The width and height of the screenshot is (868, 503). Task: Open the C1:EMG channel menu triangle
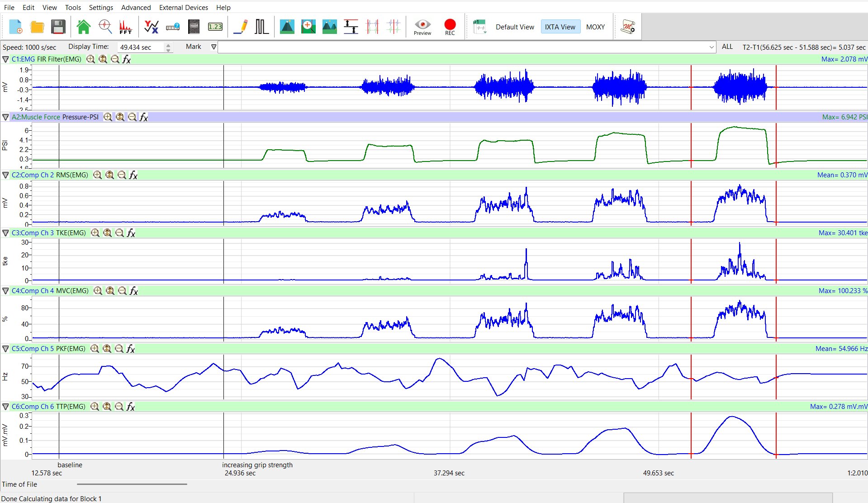(5, 59)
